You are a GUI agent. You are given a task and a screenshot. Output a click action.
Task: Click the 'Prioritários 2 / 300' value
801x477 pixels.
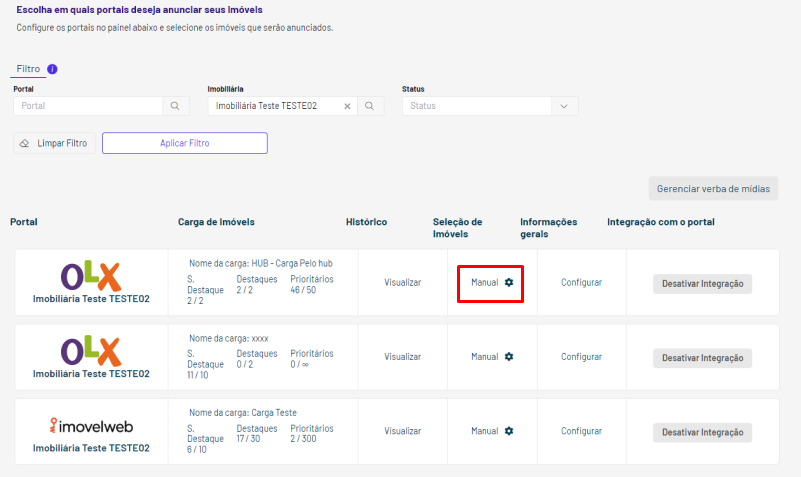click(x=312, y=434)
